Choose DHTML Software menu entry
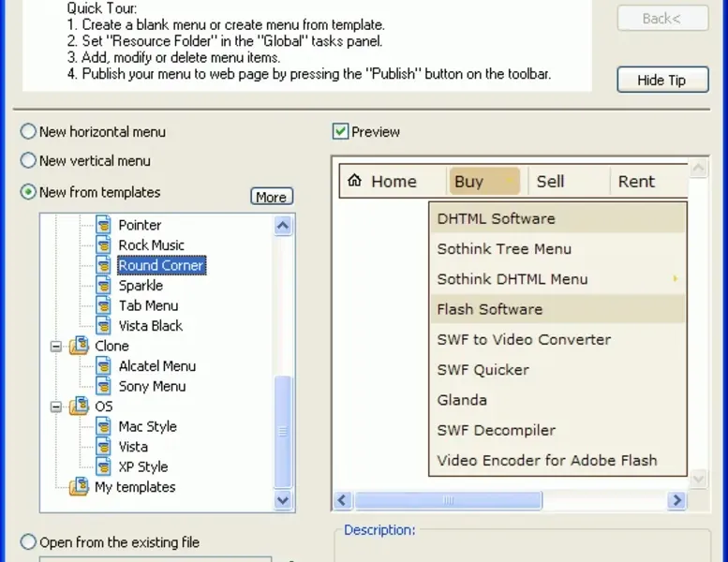 (557, 218)
